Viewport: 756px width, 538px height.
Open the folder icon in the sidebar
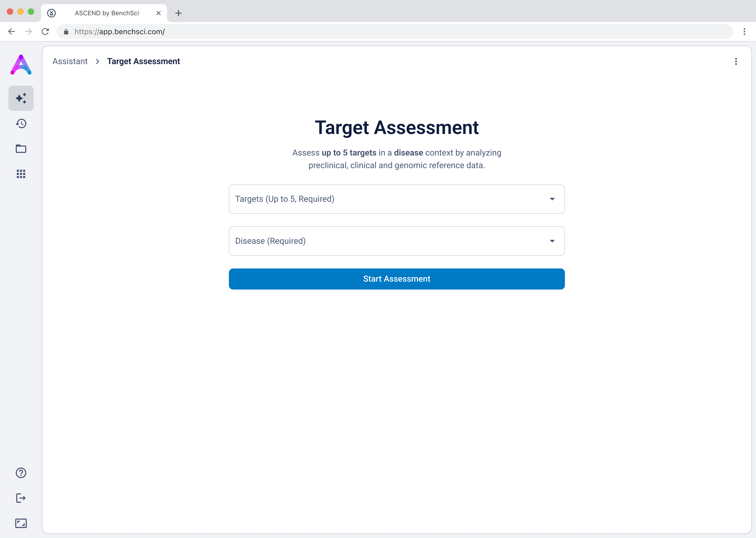tap(21, 149)
